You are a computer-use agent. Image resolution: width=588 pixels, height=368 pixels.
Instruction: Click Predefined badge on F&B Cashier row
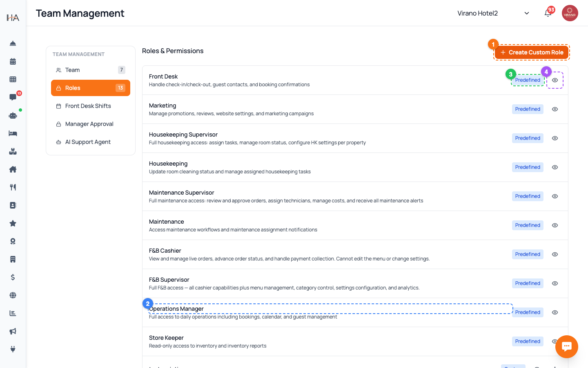(528, 254)
